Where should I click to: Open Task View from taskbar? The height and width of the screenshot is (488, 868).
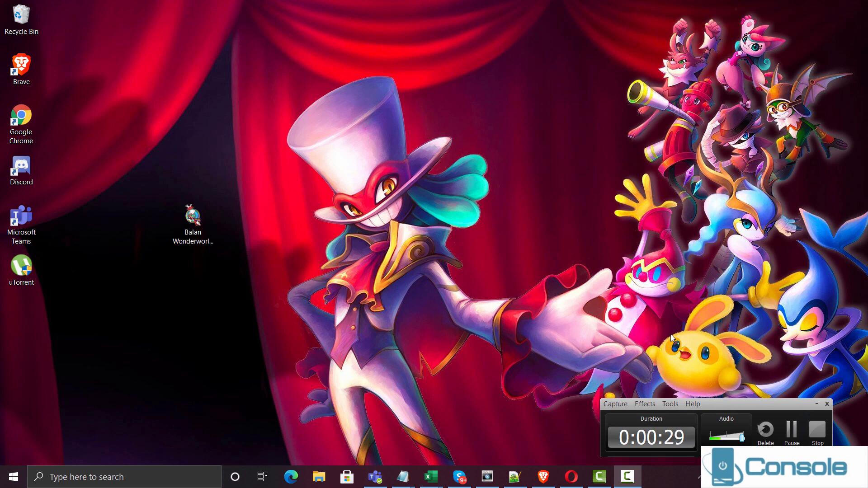click(262, 477)
